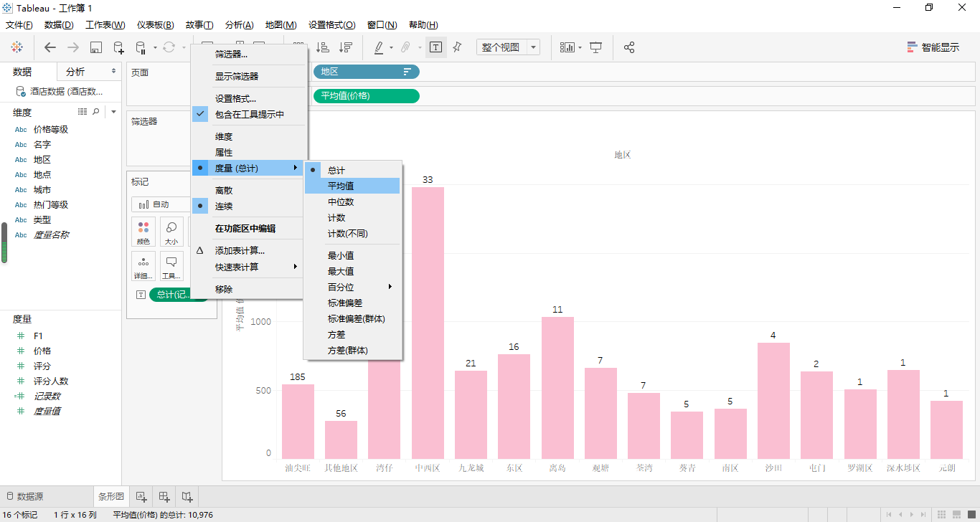Switch to the 条形图 sheet tab
This screenshot has width=980, height=522.
tap(110, 496)
